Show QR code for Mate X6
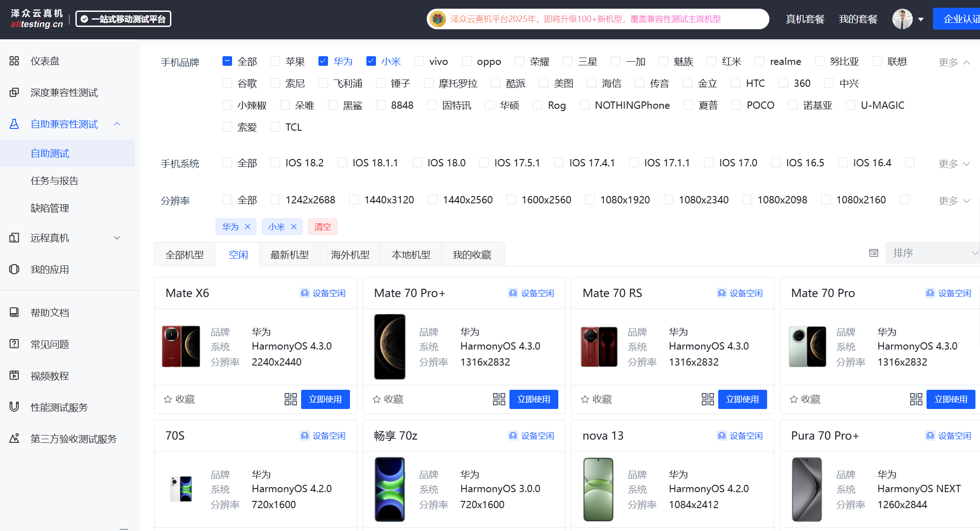Screen dimensions: 980x531 291,399
